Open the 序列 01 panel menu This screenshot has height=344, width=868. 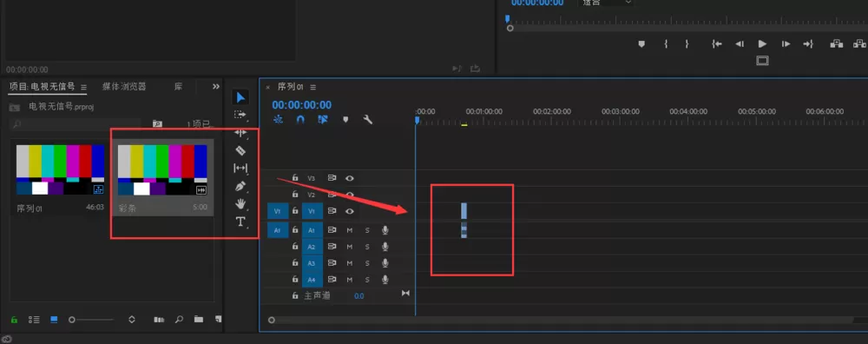(x=312, y=87)
